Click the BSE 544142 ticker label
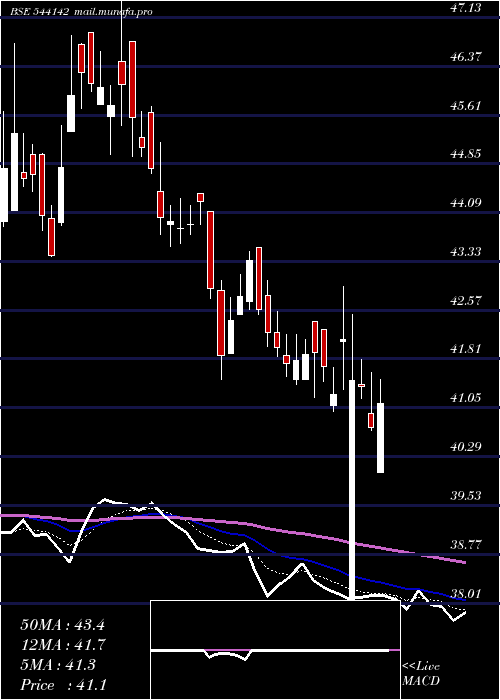The height and width of the screenshot is (700, 500). pos(40,12)
